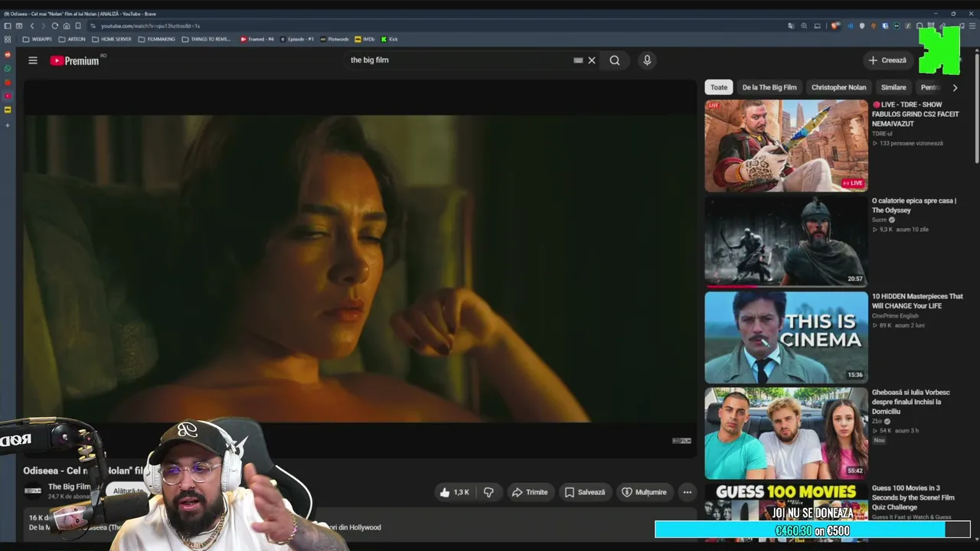Image resolution: width=980 pixels, height=551 pixels.
Task: Click the browser back arrow
Action: [31, 26]
